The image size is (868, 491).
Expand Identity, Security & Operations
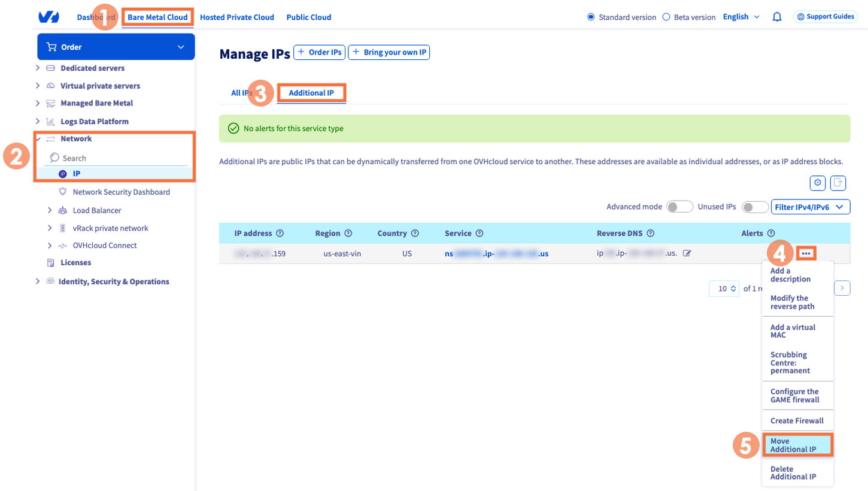point(38,281)
